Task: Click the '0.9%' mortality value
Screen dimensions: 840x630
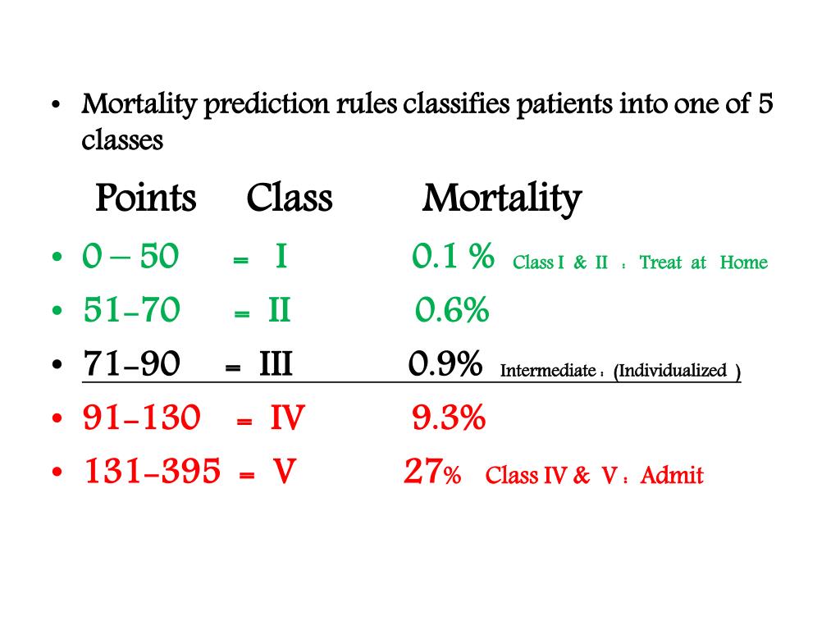Action: point(445,365)
